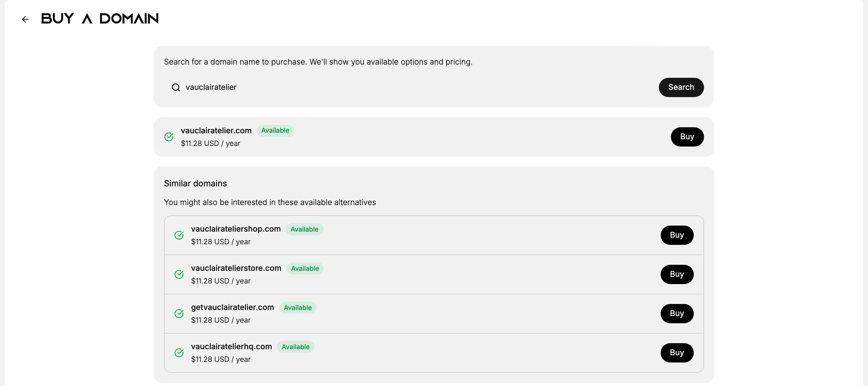The image size is (868, 386).
Task: Click Available badge next to getvauclairatelier.com
Action: [x=297, y=308]
